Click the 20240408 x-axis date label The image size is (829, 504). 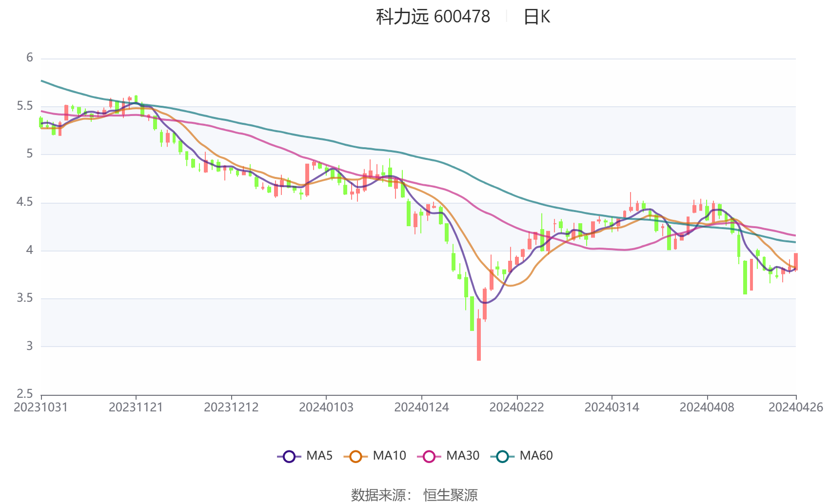tap(707, 407)
